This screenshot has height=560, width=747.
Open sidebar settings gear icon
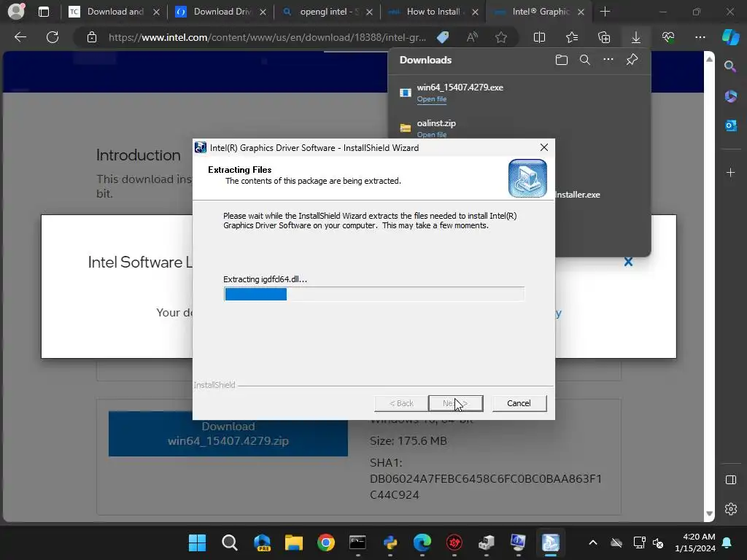[730, 509]
